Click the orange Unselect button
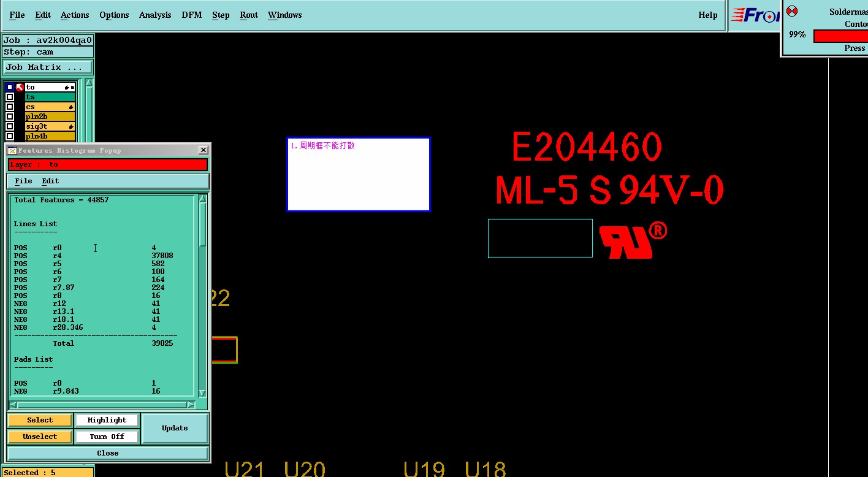Image resolution: width=868 pixels, height=477 pixels. (40, 437)
